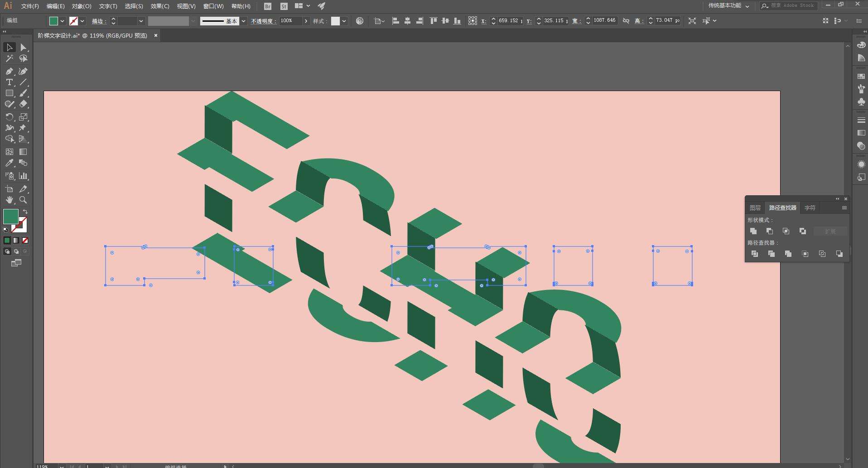
Task: Open arrange documents dropdown
Action: [x=302, y=6]
